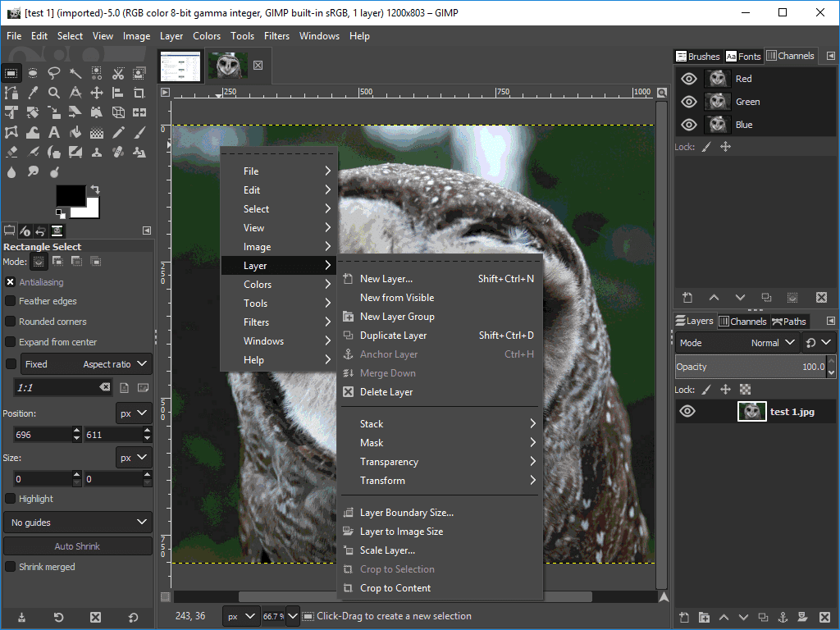Select the Fuzzy Select tool
Screen dimensions: 840x630
coord(75,72)
